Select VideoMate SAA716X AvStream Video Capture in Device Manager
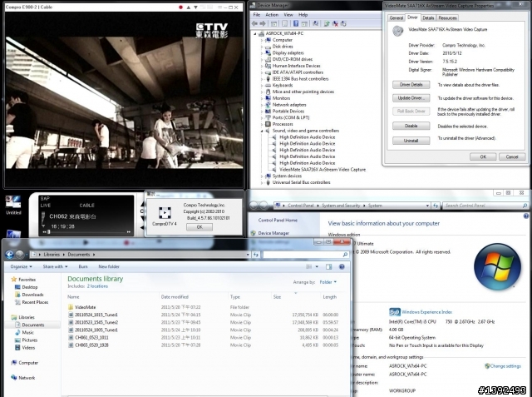 coord(323,170)
